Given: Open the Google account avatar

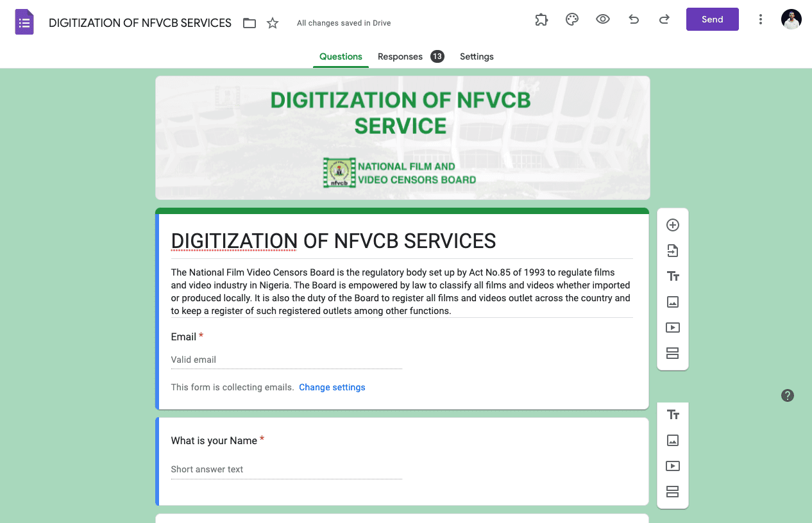Looking at the screenshot, I should coord(791,19).
